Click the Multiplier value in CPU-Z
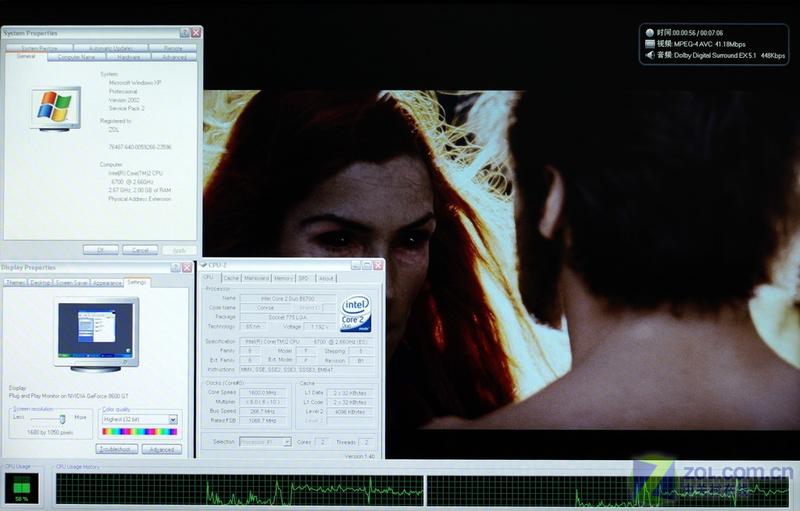 coord(262,402)
